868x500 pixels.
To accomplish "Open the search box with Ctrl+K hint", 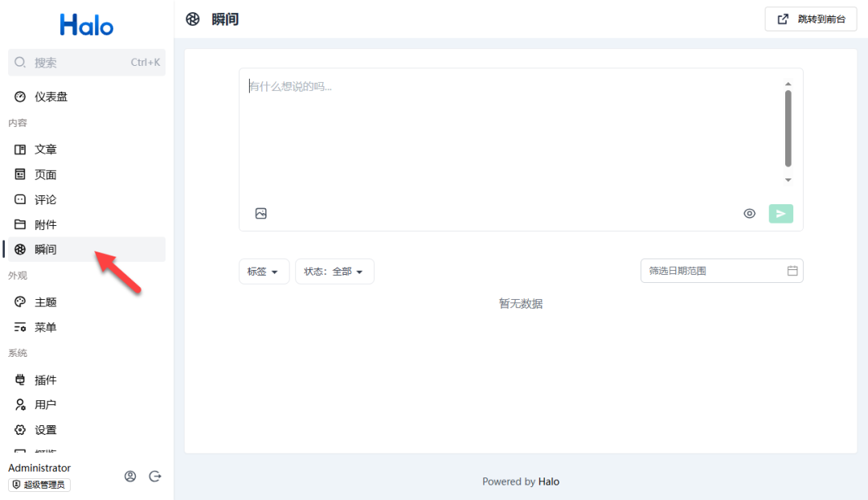I will click(86, 62).
